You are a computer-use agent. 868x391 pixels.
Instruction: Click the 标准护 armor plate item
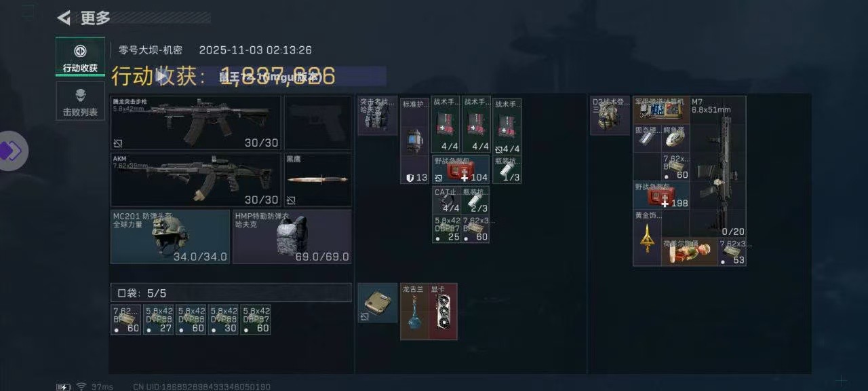414,140
